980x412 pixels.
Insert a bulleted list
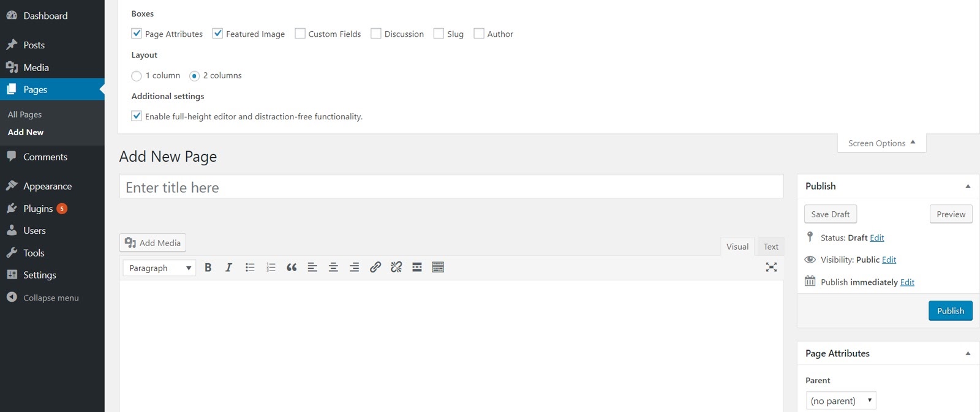point(250,268)
